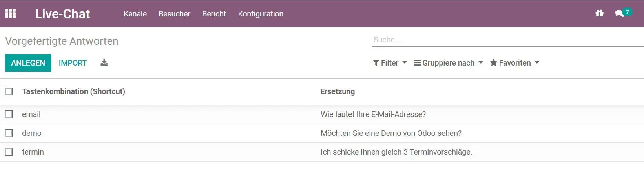Image resolution: width=644 pixels, height=179 pixels.
Task: Open the Kanäle menu
Action: pyautogui.click(x=135, y=14)
